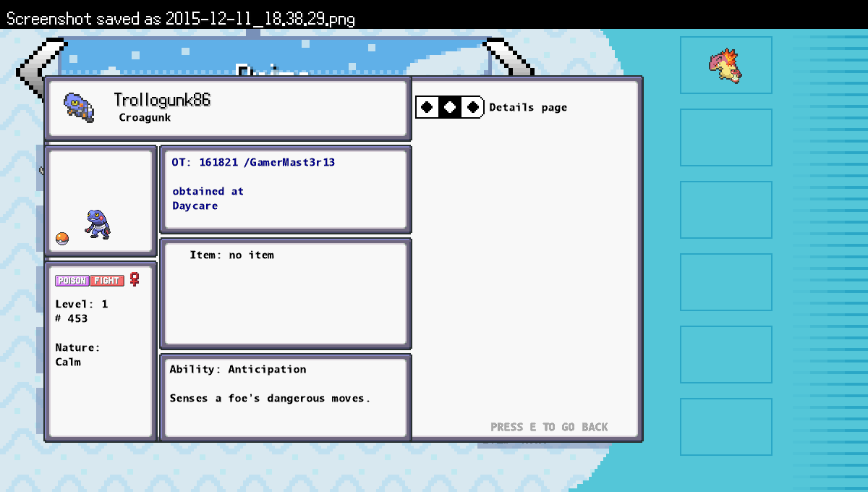Click the 'Item: no item' text
The height and width of the screenshot is (492, 868).
[x=231, y=255]
